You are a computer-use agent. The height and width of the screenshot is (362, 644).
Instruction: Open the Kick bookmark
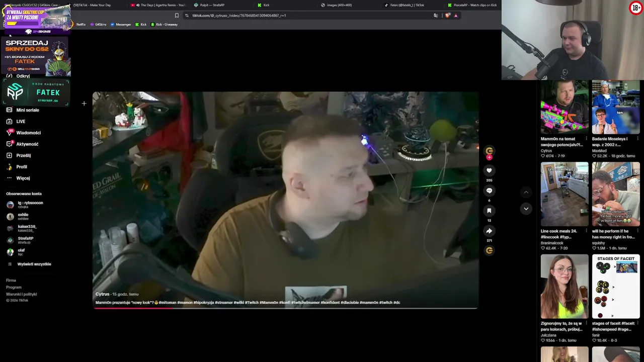point(141,25)
